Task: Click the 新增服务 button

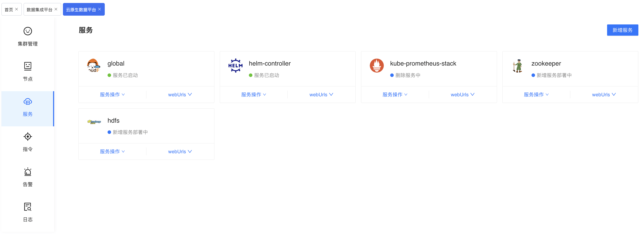Action: click(623, 30)
